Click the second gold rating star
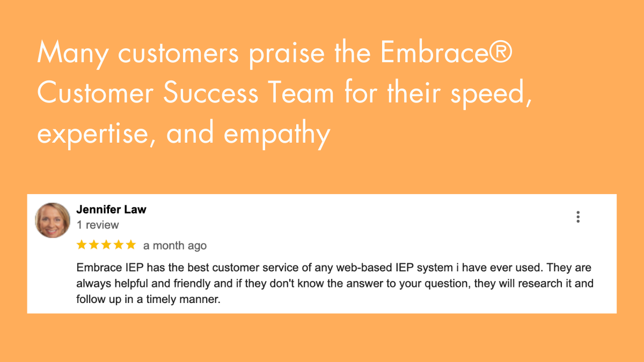The image size is (644, 362). tap(94, 245)
